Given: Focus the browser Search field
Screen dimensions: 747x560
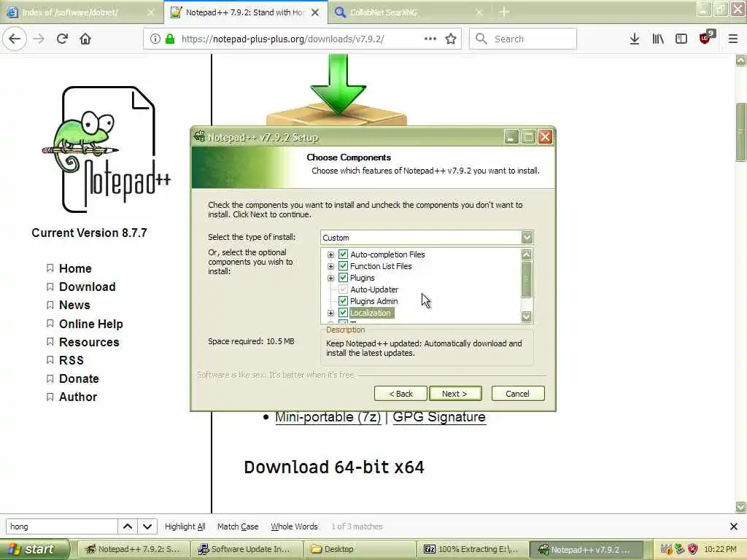Looking at the screenshot, I should point(523,39).
